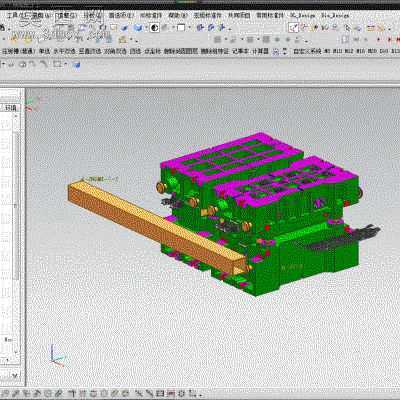Screen dimensions: 400x400
Task: Click the 删除特征 toolbar button
Action: point(215,51)
